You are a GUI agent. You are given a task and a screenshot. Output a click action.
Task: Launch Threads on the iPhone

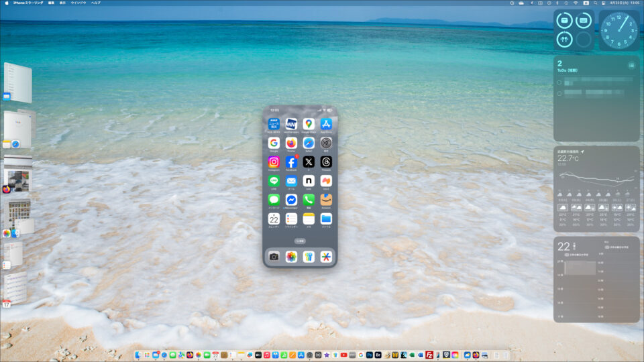(x=326, y=162)
